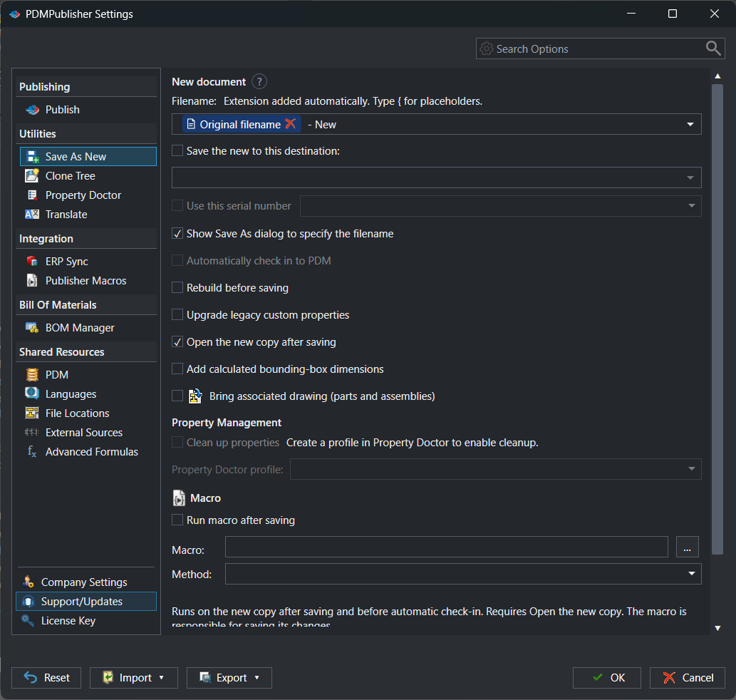Enable Rebuild before saving
736x700 pixels.
tap(177, 288)
